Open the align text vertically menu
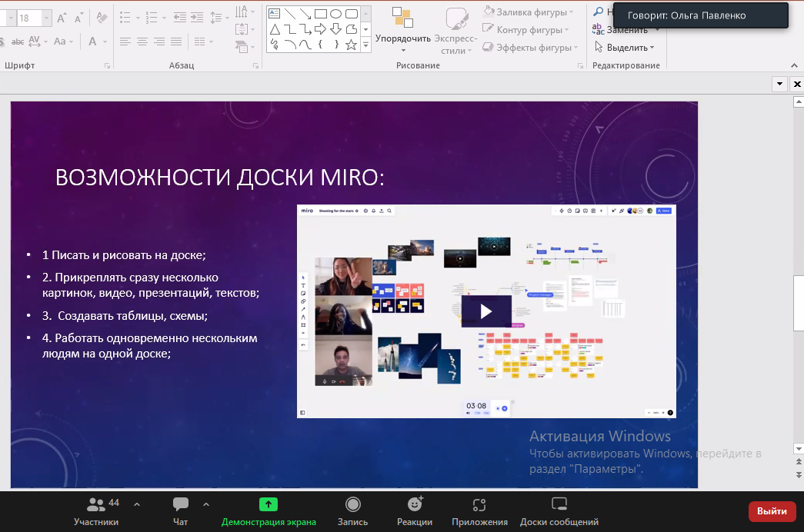 [245, 29]
